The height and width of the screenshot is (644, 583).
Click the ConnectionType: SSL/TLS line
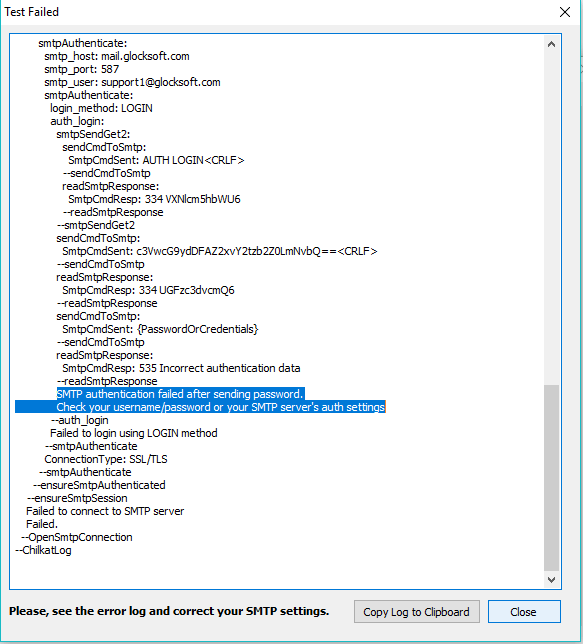coord(106,459)
